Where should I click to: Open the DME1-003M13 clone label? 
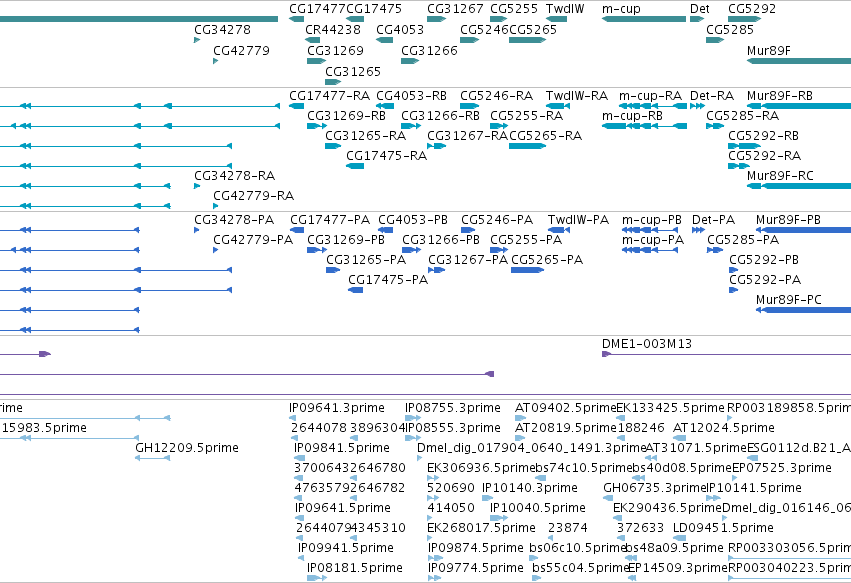click(647, 344)
